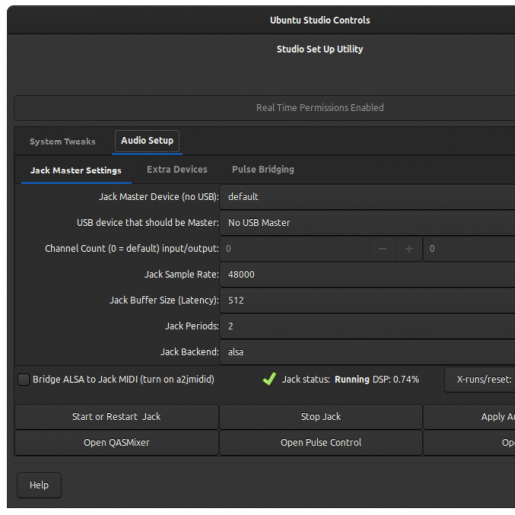Viewport: 515px width, 515px height.
Task: Click the Stop Jack button
Action: (321, 417)
